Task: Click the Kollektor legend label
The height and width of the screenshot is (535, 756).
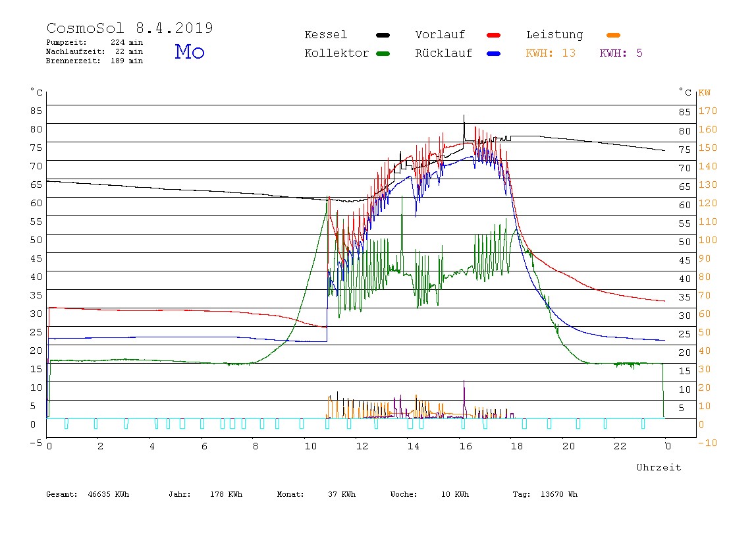Action: coord(337,53)
